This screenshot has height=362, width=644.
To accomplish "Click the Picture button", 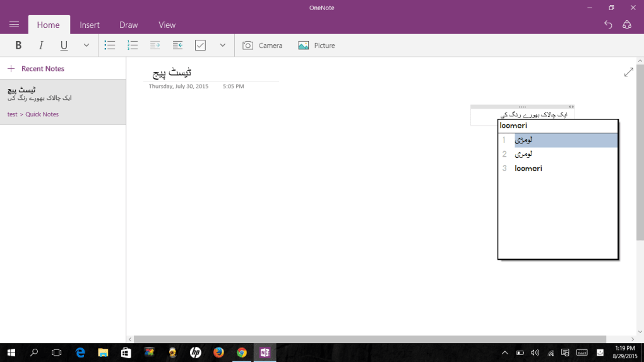I will [317, 45].
